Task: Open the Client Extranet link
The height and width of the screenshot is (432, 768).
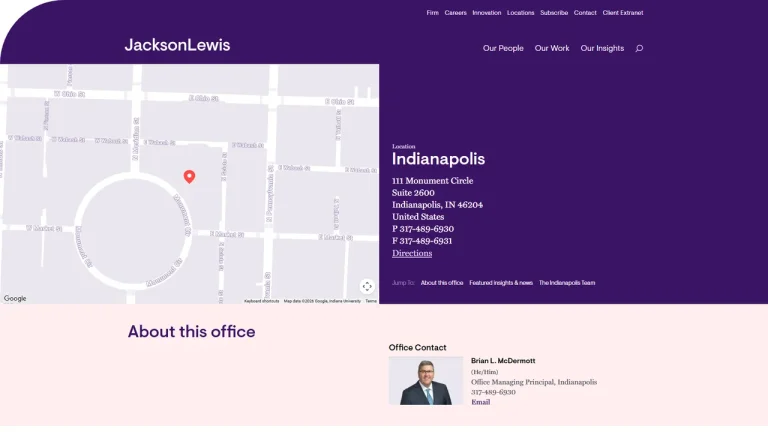Action: click(623, 13)
